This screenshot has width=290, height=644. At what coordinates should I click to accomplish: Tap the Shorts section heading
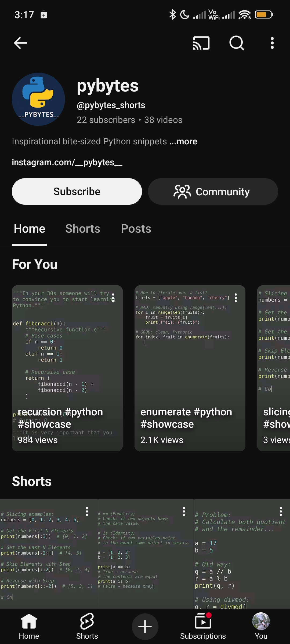point(32,481)
